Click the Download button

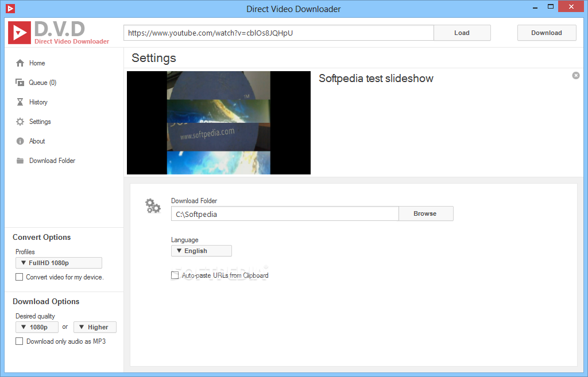click(x=547, y=33)
